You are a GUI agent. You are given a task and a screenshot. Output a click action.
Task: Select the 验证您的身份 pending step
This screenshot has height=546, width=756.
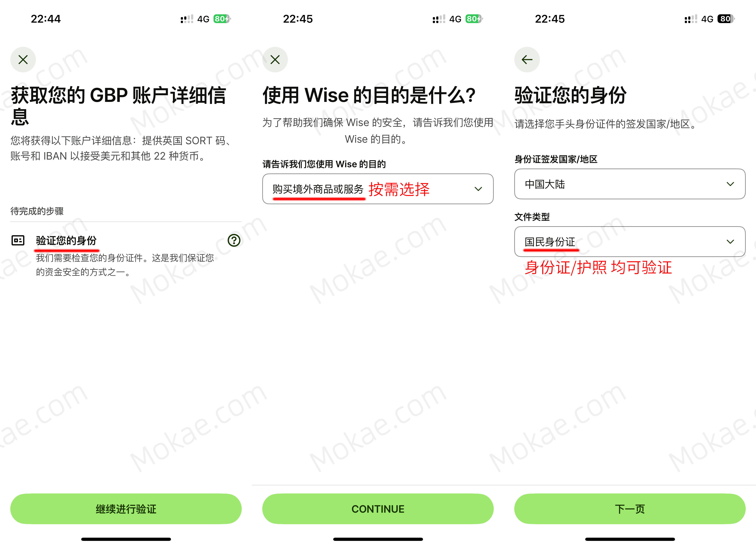126,255
